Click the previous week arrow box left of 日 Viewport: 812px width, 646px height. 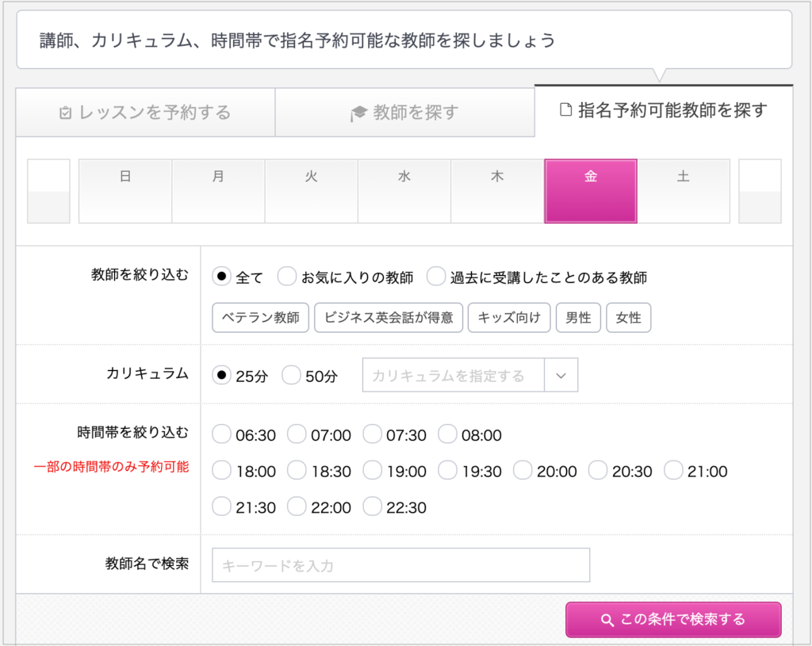49,191
